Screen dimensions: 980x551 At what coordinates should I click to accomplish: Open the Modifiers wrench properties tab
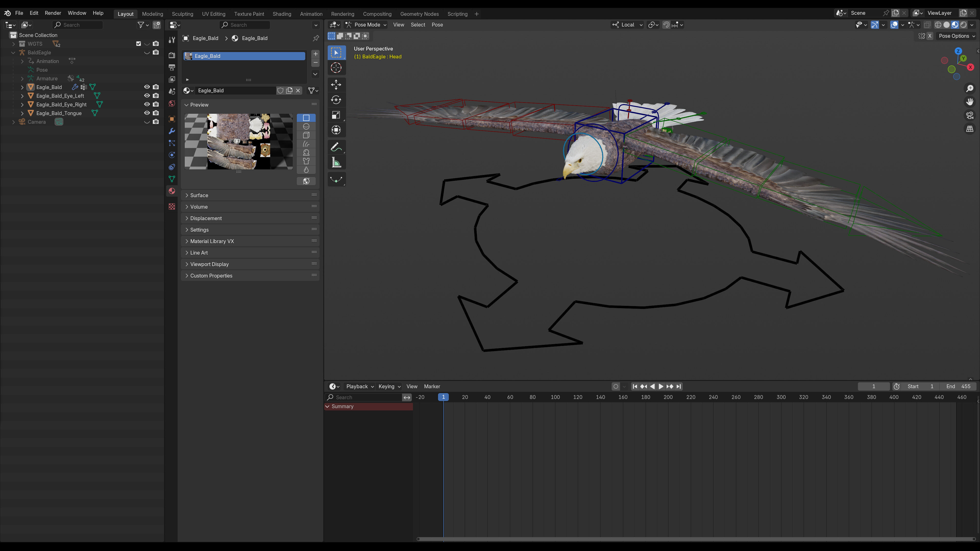point(172,131)
